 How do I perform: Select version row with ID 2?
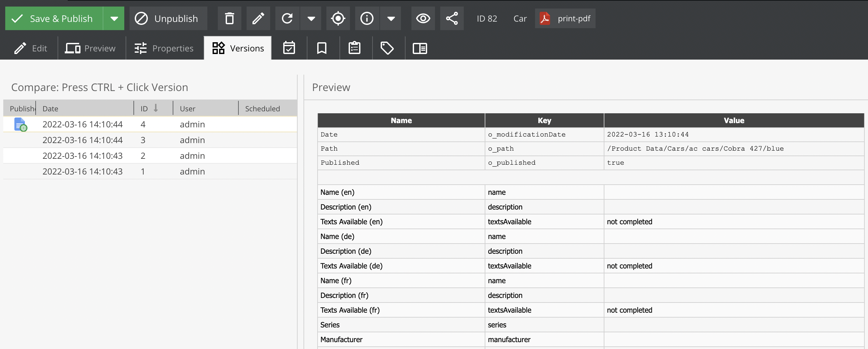[150, 156]
